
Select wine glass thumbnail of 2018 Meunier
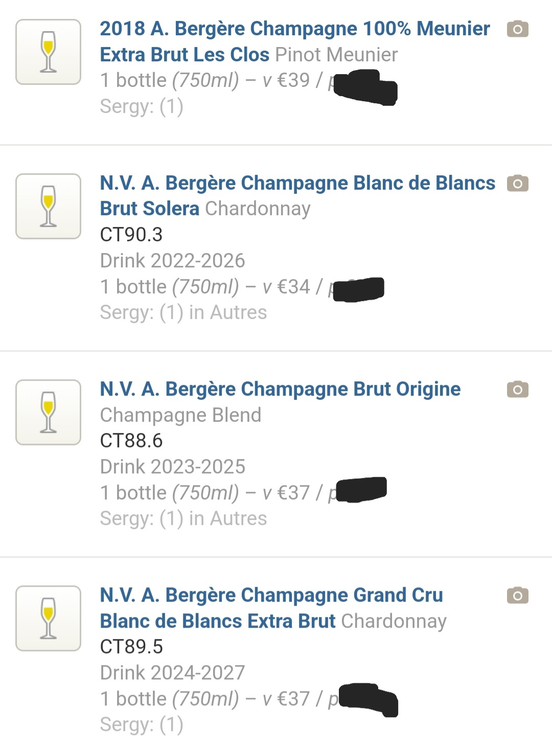(x=49, y=52)
